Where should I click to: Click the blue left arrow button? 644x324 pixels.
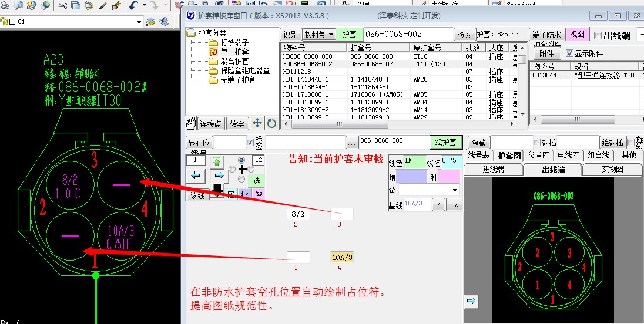[x=196, y=175]
